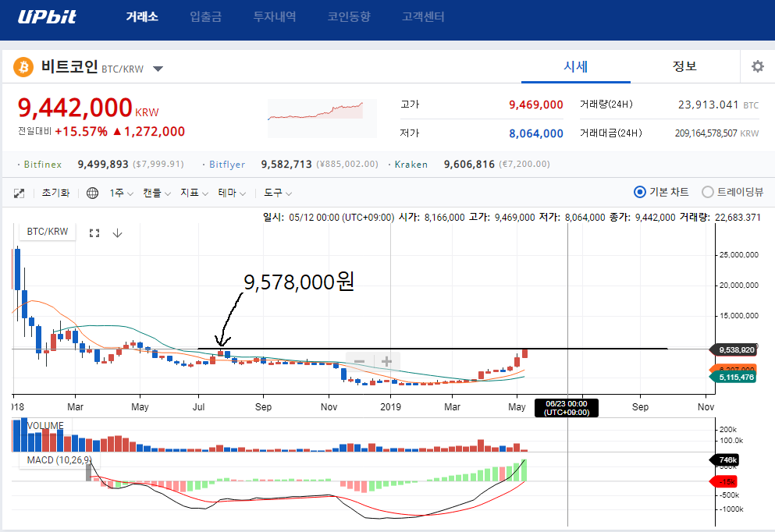Select the 기본 차트 radio button
The image size is (775, 532).
click(x=639, y=192)
